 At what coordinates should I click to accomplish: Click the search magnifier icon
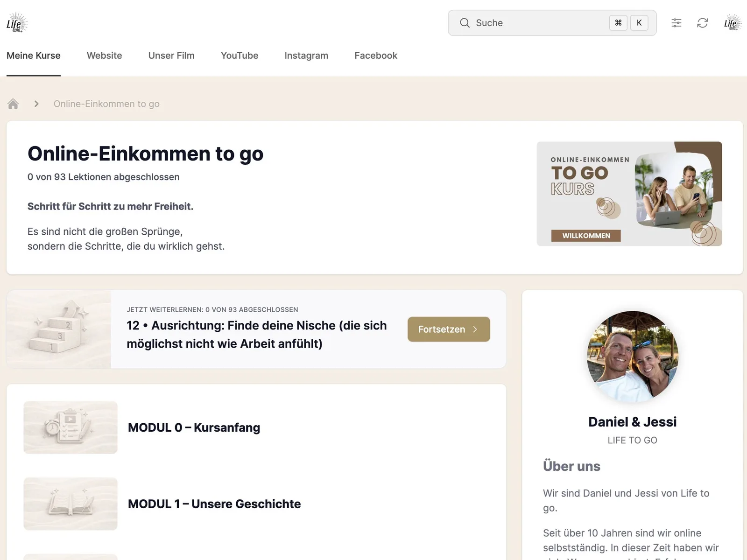pyautogui.click(x=465, y=23)
